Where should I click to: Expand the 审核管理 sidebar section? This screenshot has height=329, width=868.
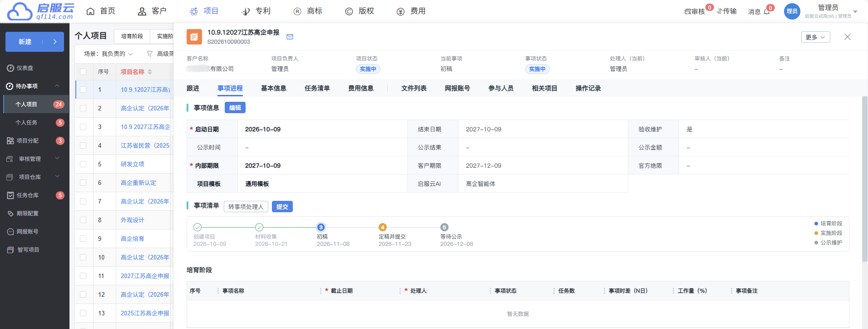pos(57,159)
